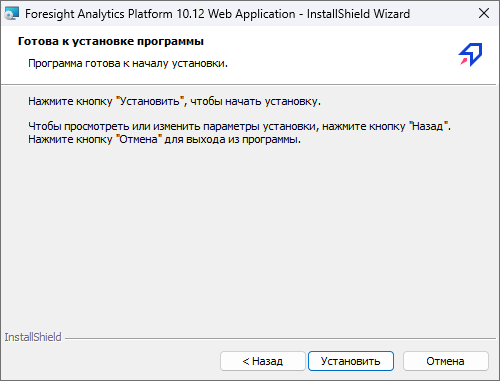Image resolution: width=500 pixels, height=381 pixels.
Task: Click the blue Foresight arrow logo
Action: coord(471,54)
